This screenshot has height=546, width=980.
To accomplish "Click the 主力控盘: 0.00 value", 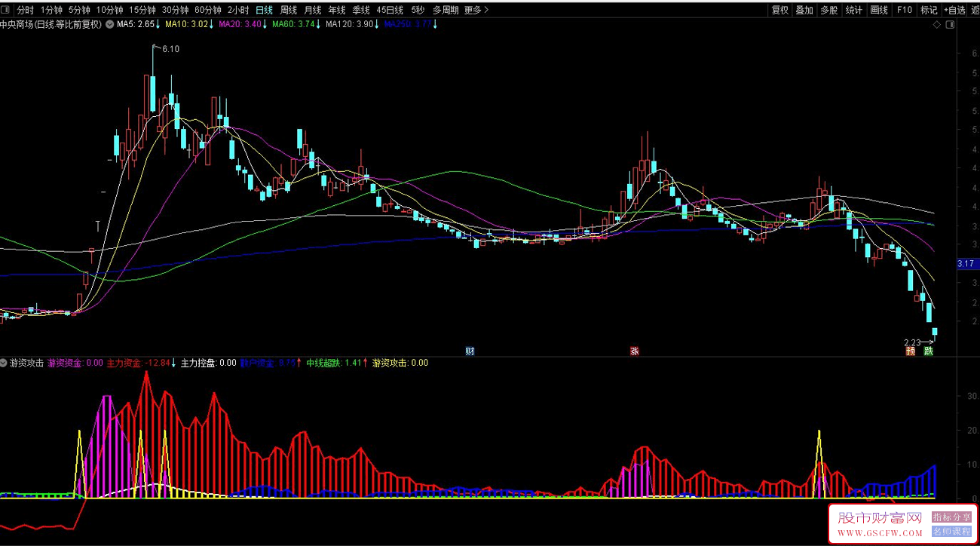I will [209, 363].
